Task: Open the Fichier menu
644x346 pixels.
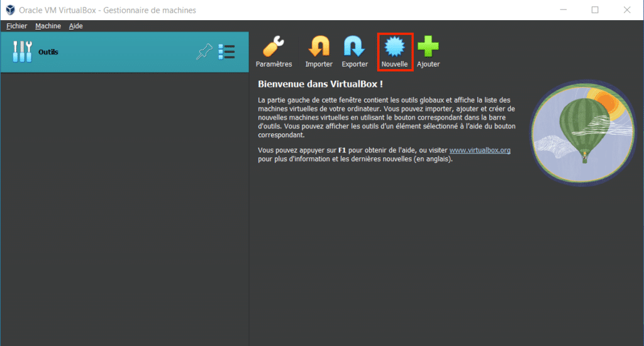Action: click(x=17, y=26)
